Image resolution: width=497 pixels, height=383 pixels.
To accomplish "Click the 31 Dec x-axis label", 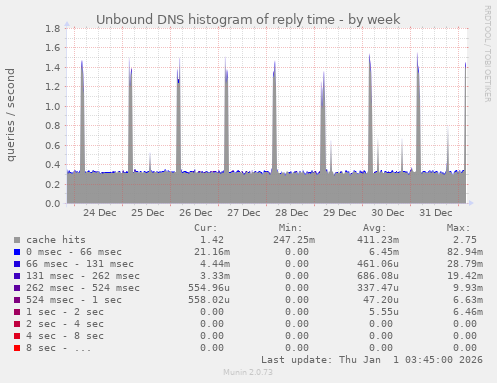I will pos(436,213).
